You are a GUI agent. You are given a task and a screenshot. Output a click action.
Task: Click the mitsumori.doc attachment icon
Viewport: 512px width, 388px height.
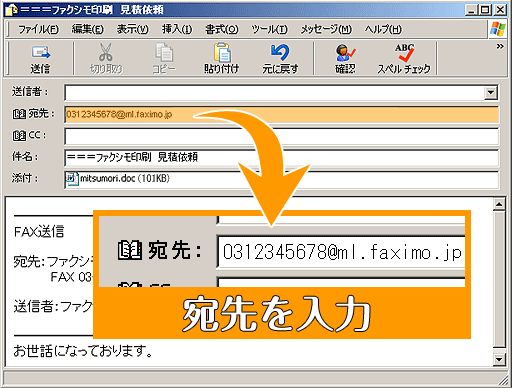pos(72,179)
